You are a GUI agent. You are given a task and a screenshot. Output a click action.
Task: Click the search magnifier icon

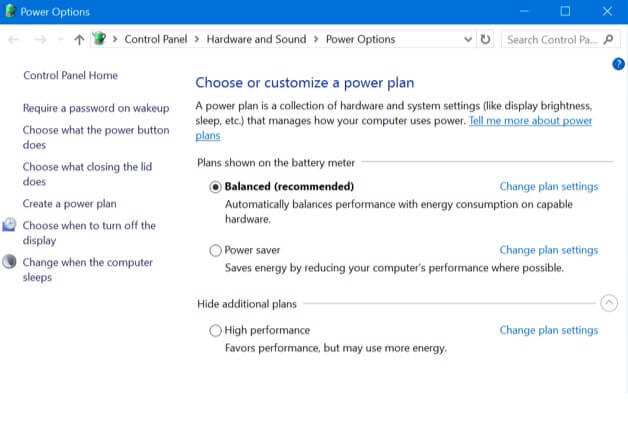[x=608, y=39]
